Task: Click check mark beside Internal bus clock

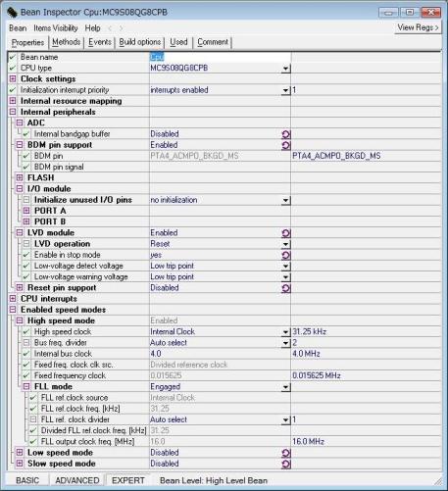Action: point(26,354)
